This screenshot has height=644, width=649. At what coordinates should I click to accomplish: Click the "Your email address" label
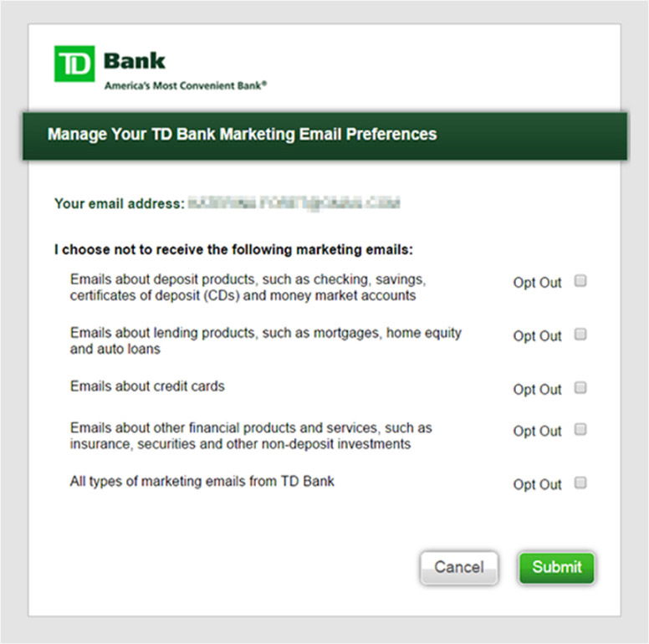point(119,203)
